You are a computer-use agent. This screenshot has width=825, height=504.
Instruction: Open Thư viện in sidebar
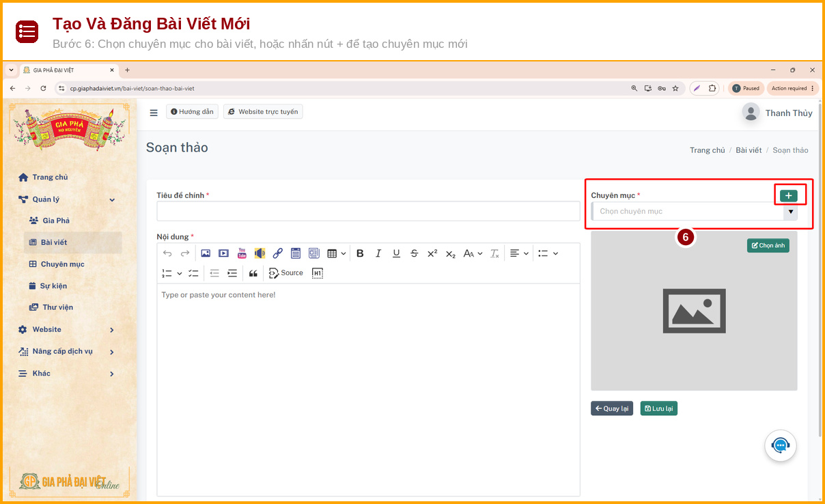point(51,307)
